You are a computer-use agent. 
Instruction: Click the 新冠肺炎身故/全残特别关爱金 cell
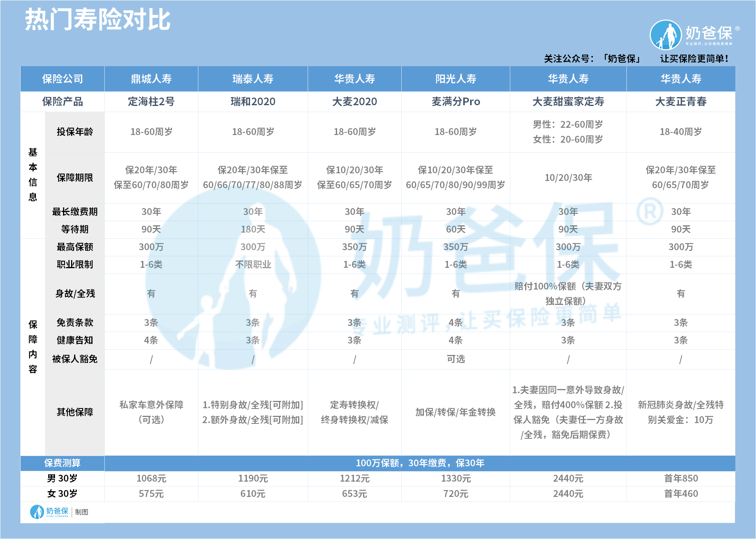(681, 412)
